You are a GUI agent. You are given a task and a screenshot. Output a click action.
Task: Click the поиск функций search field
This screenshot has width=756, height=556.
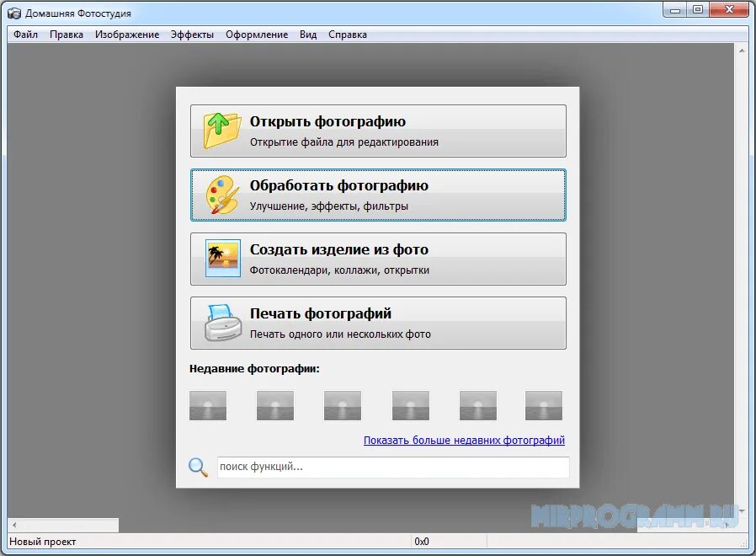(393, 468)
